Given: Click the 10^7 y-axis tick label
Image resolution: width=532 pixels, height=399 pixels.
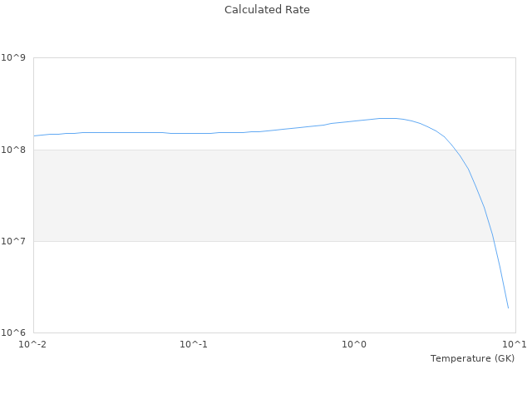Looking at the screenshot, I should [x=15, y=241].
